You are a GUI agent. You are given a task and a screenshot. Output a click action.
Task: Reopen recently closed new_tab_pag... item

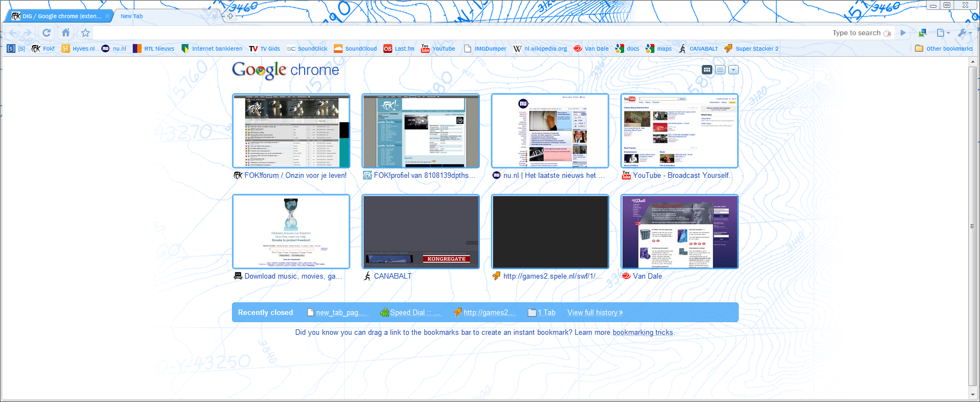point(338,313)
